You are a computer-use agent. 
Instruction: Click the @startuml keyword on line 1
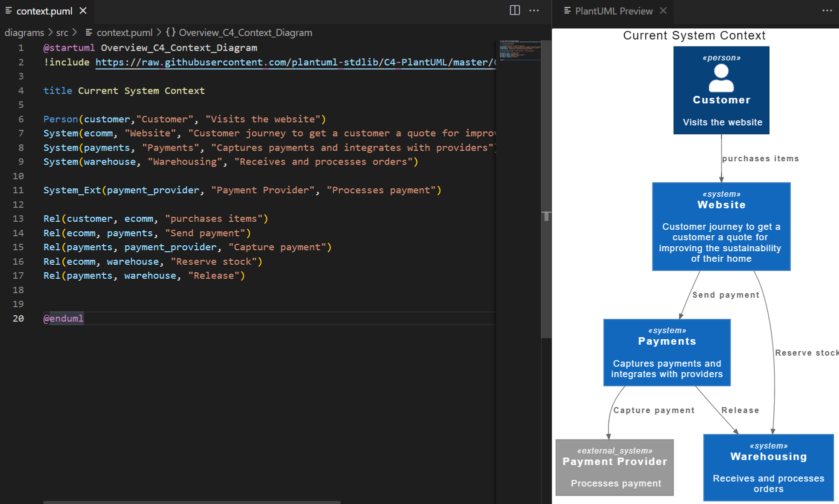point(69,47)
